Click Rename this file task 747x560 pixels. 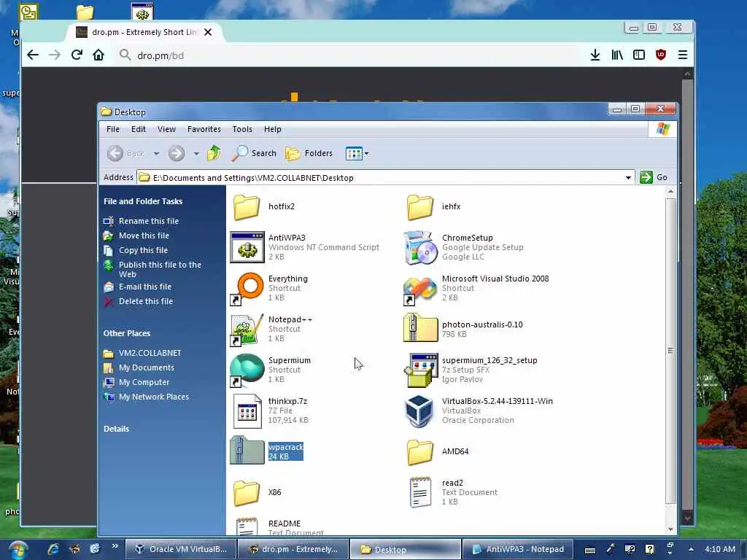[x=149, y=221]
